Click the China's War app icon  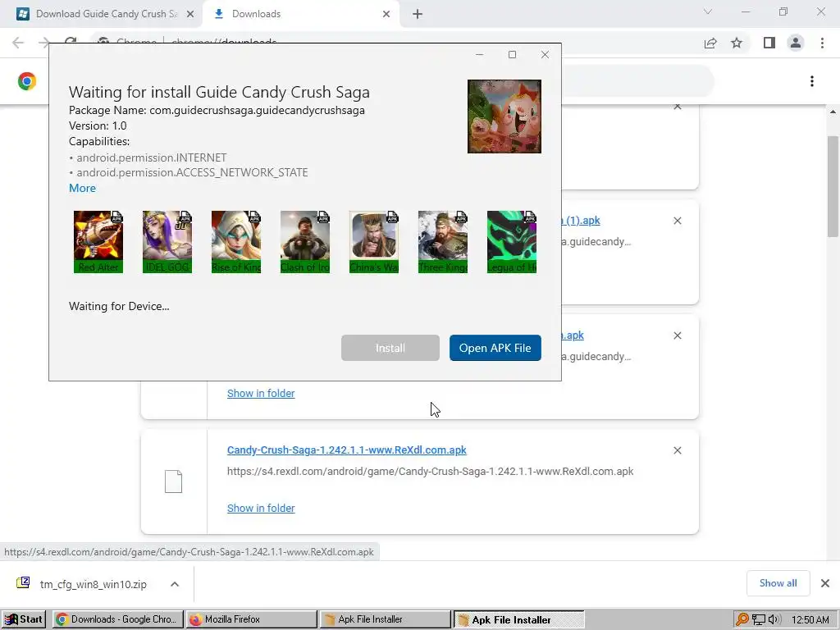(x=374, y=242)
